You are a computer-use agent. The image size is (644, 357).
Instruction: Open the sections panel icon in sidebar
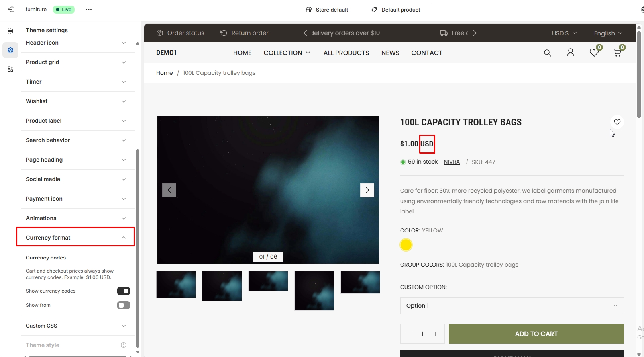[x=10, y=31]
